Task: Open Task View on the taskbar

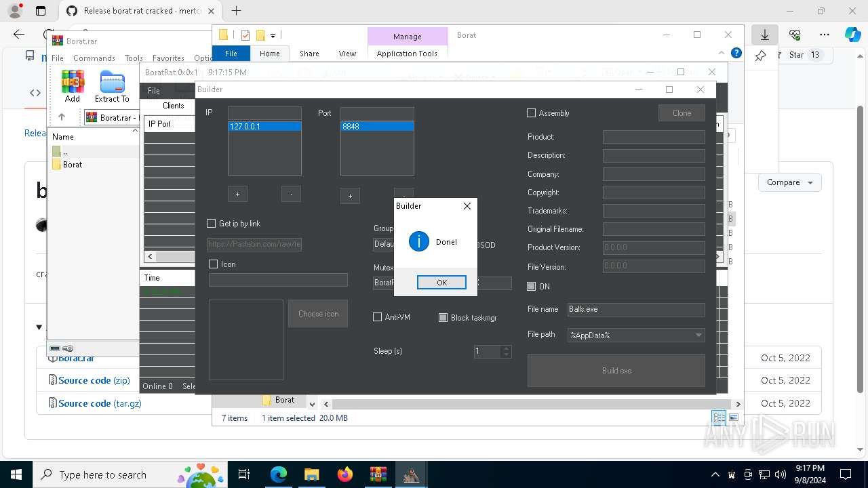Action: coord(244,474)
